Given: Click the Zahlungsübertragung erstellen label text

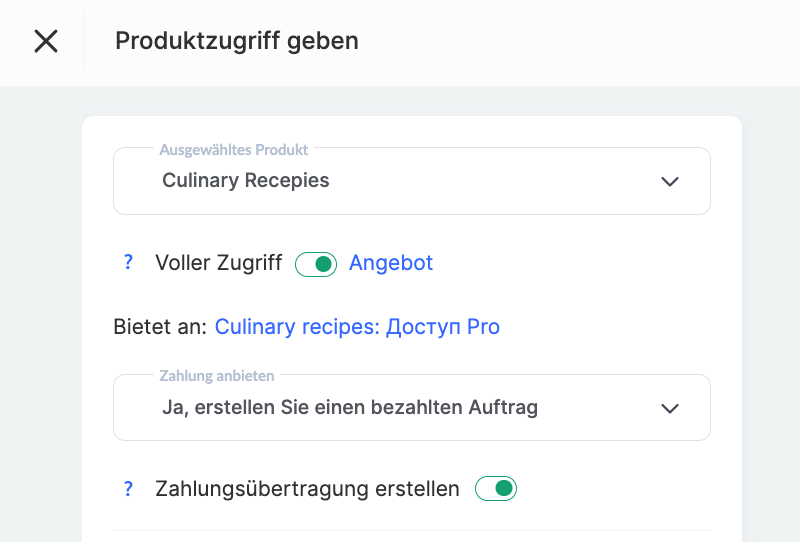Looking at the screenshot, I should pos(307,489).
